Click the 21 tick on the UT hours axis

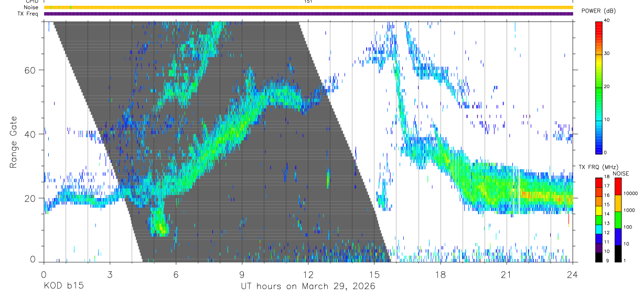[x=507, y=274]
